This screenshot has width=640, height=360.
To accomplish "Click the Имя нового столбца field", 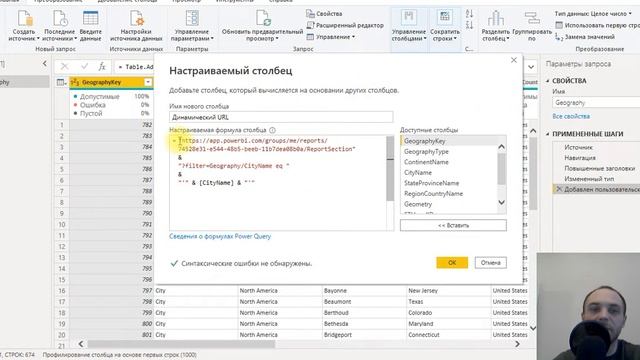I will coord(281,117).
